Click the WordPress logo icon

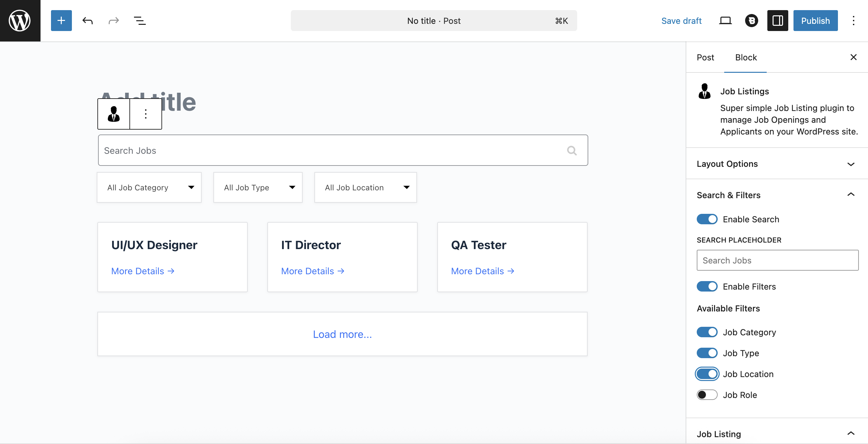click(20, 21)
